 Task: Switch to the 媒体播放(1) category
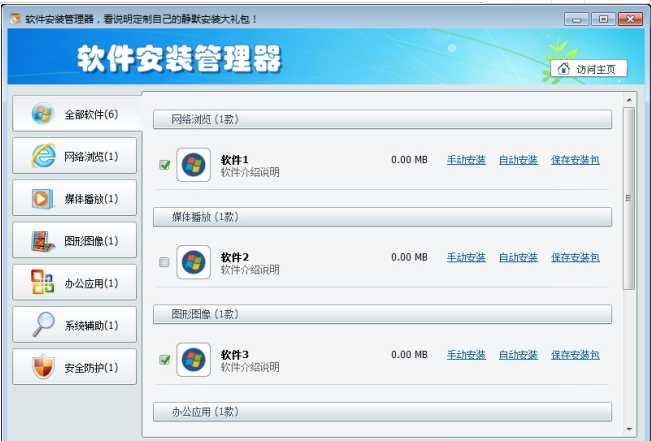(74, 198)
